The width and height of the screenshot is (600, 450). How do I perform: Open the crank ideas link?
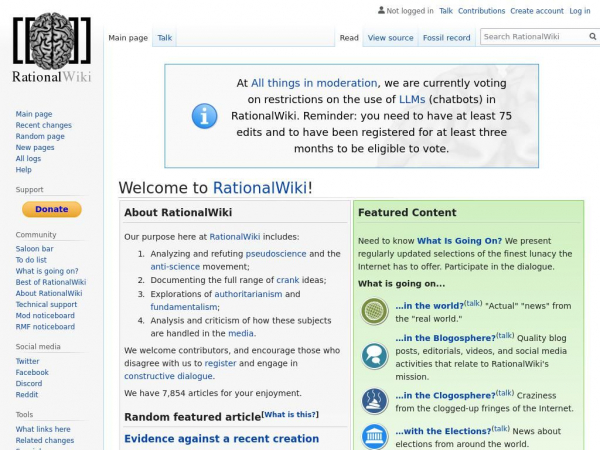pyautogui.click(x=288, y=280)
